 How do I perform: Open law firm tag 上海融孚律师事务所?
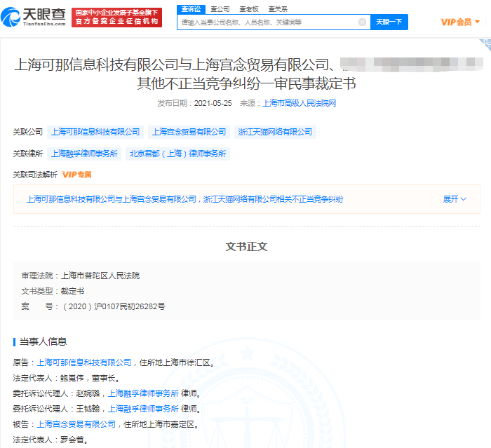pos(84,154)
